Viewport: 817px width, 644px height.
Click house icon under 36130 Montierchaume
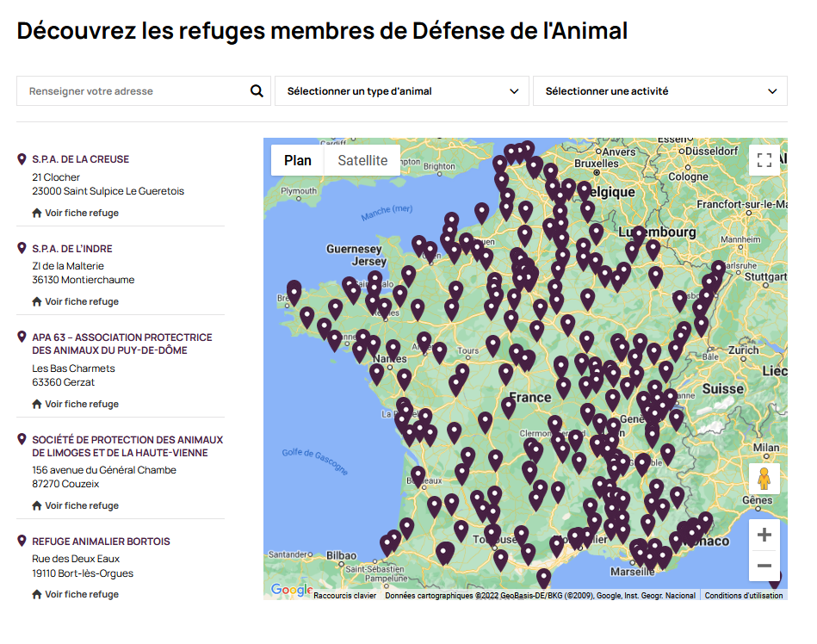coord(37,301)
